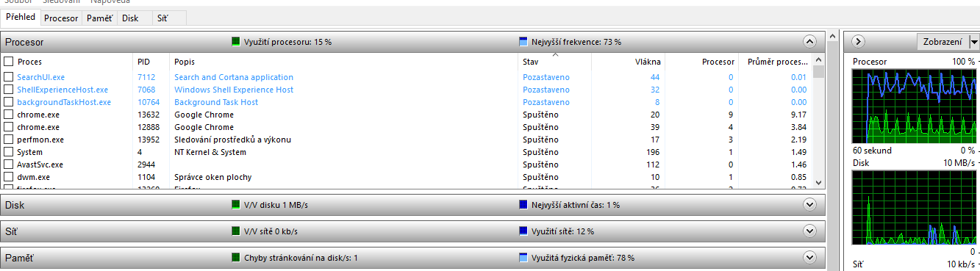Click the process list scrollbar down arrow
Viewport: 980px width, 271px height.
coord(819,181)
